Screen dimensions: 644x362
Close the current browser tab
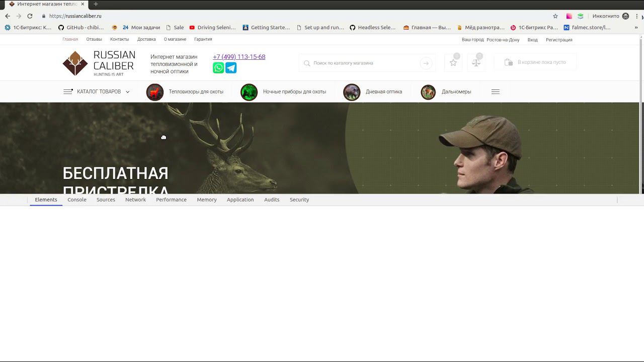(x=83, y=4)
